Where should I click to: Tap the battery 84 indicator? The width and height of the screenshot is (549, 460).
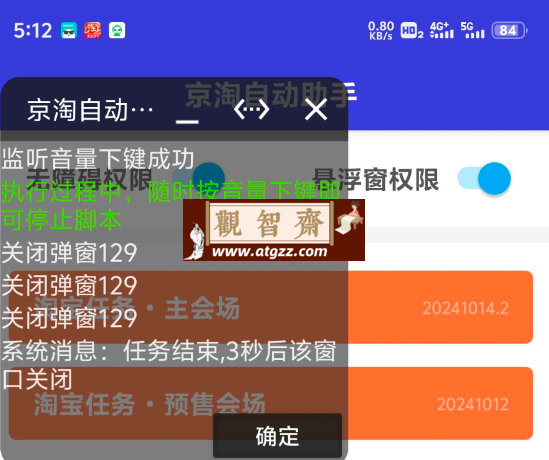coord(509,30)
